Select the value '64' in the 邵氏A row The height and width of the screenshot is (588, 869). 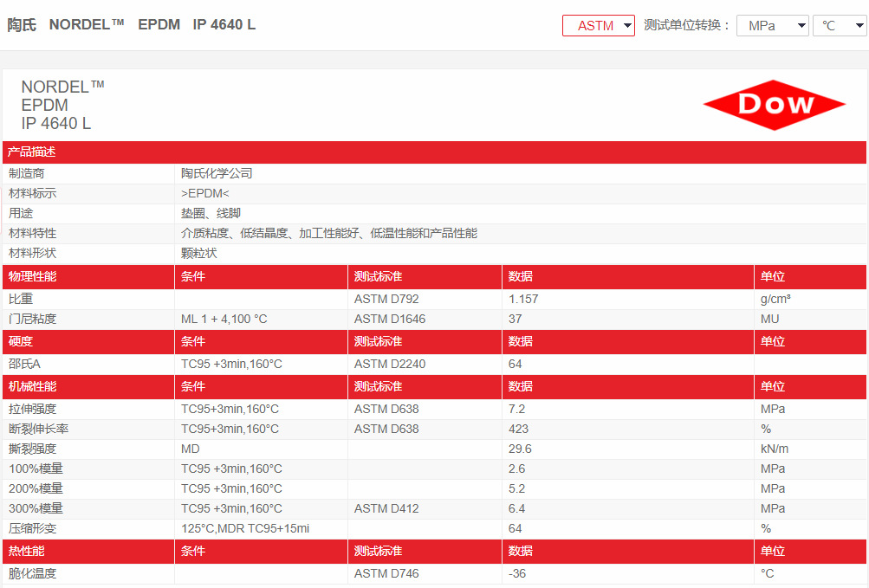click(515, 364)
